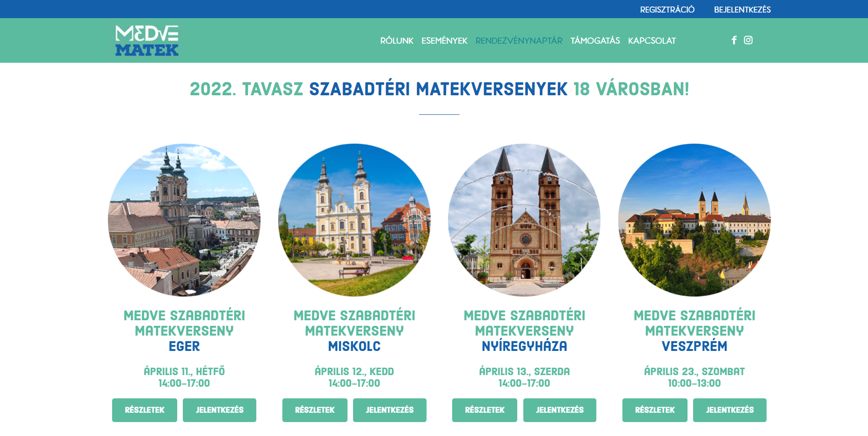Open the Rólunk menu item
This screenshot has height=436, width=868.
(x=397, y=41)
